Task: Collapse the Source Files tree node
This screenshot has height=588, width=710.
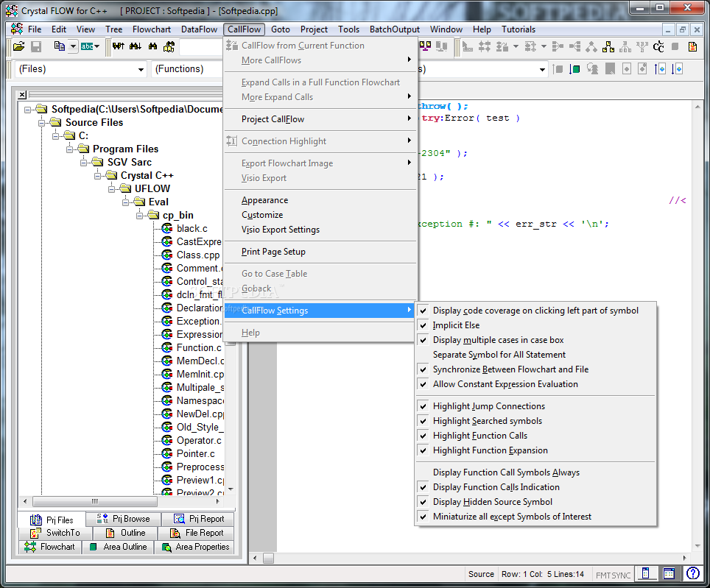Action: (x=42, y=123)
